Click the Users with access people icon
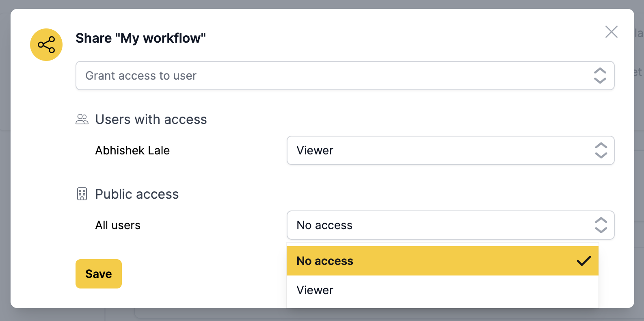This screenshot has height=321, width=644. click(82, 119)
